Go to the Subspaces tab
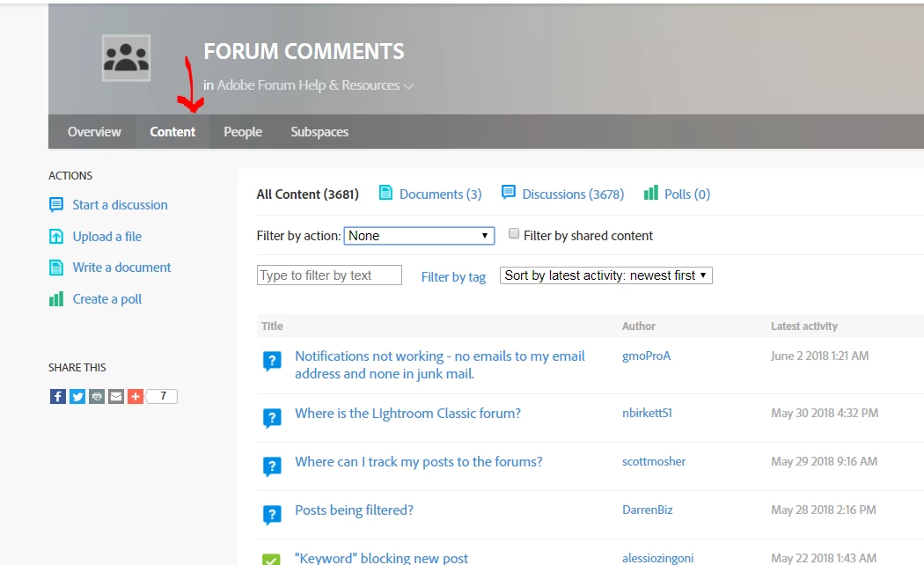 [319, 132]
